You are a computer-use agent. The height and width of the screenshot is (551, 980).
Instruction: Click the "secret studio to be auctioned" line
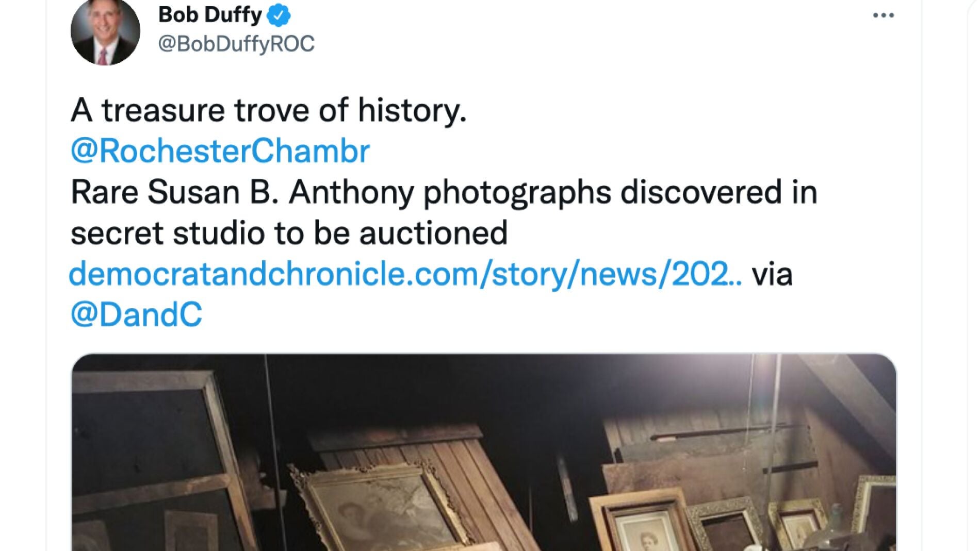tap(289, 233)
